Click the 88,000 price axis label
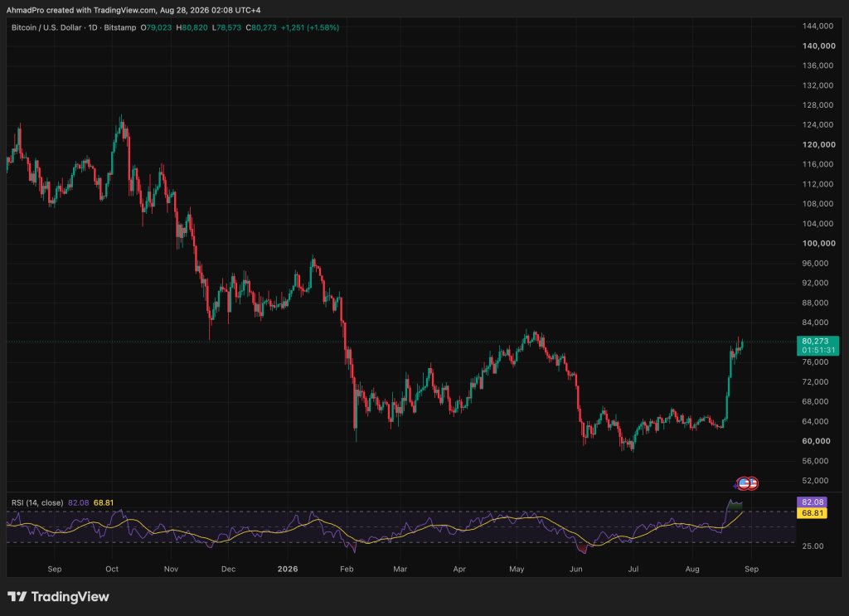 point(816,303)
